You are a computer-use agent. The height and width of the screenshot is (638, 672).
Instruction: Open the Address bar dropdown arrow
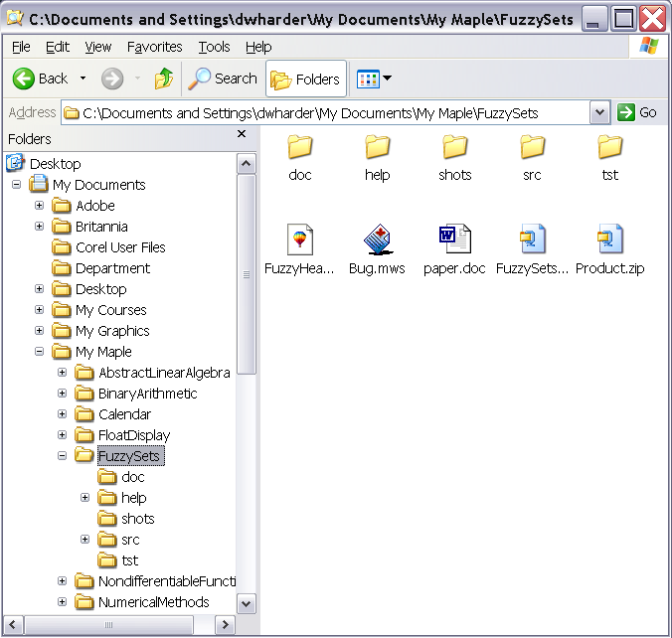click(x=599, y=112)
